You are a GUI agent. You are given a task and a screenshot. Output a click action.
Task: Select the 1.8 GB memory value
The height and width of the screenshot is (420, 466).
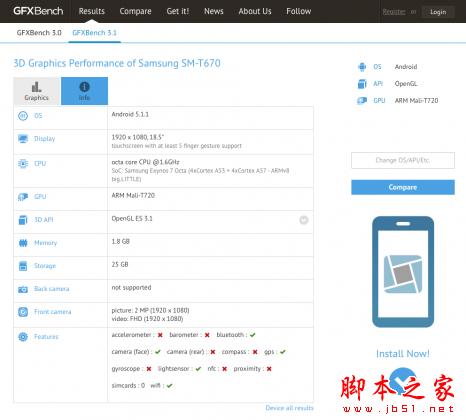(120, 241)
